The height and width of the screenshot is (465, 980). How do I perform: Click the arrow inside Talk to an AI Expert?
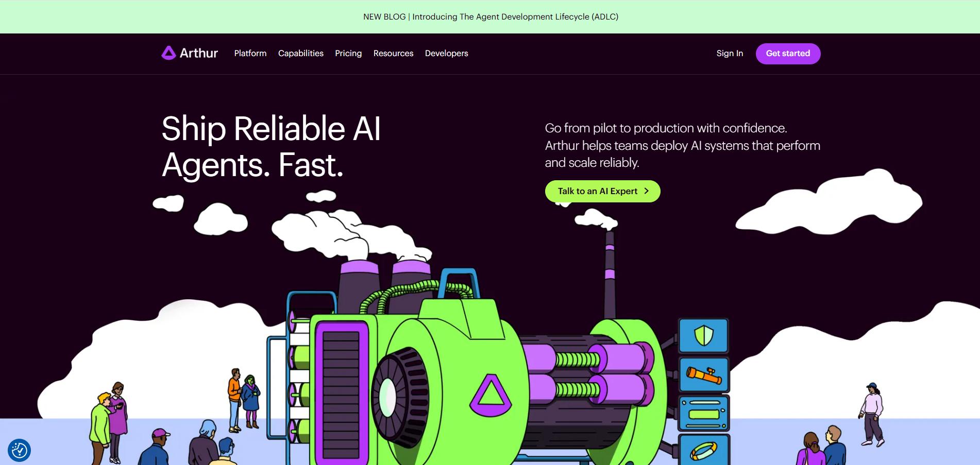tap(647, 191)
